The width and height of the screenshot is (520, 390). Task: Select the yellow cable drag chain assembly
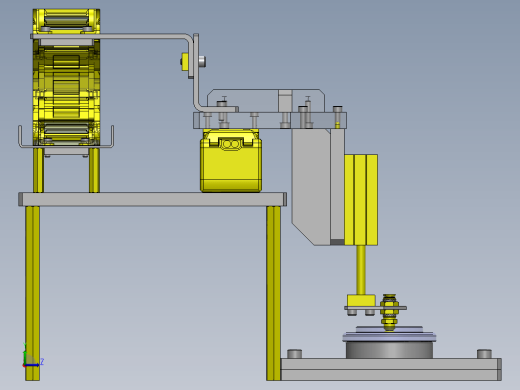(x=66, y=77)
